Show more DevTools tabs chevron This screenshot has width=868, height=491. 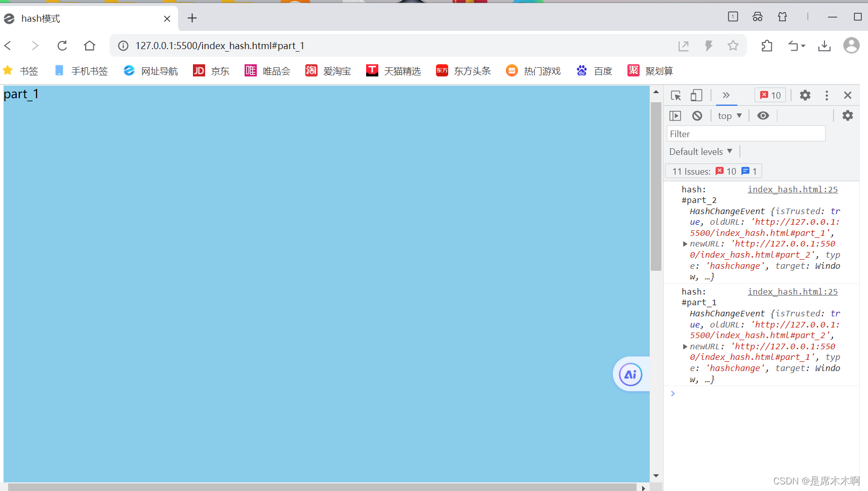726,95
